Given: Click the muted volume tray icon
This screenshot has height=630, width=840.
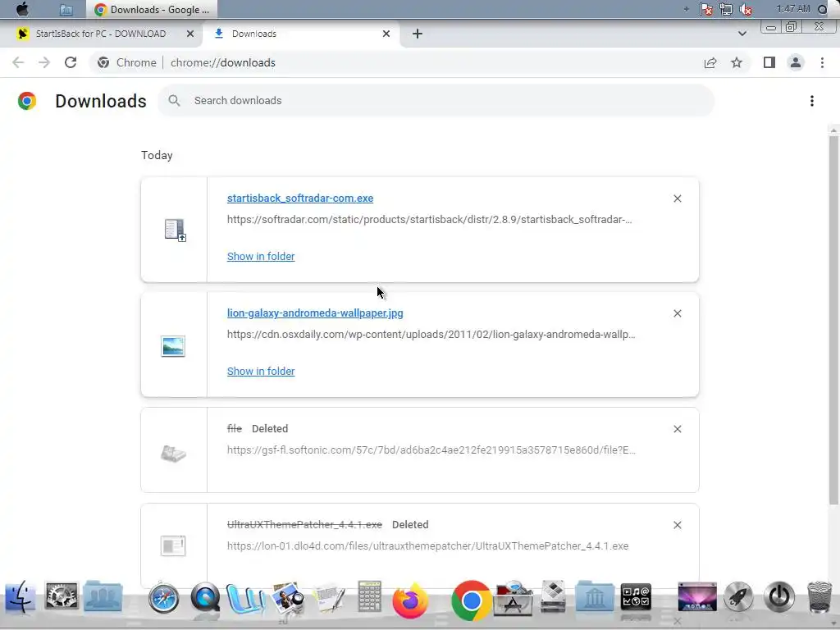Looking at the screenshot, I should point(745,9).
